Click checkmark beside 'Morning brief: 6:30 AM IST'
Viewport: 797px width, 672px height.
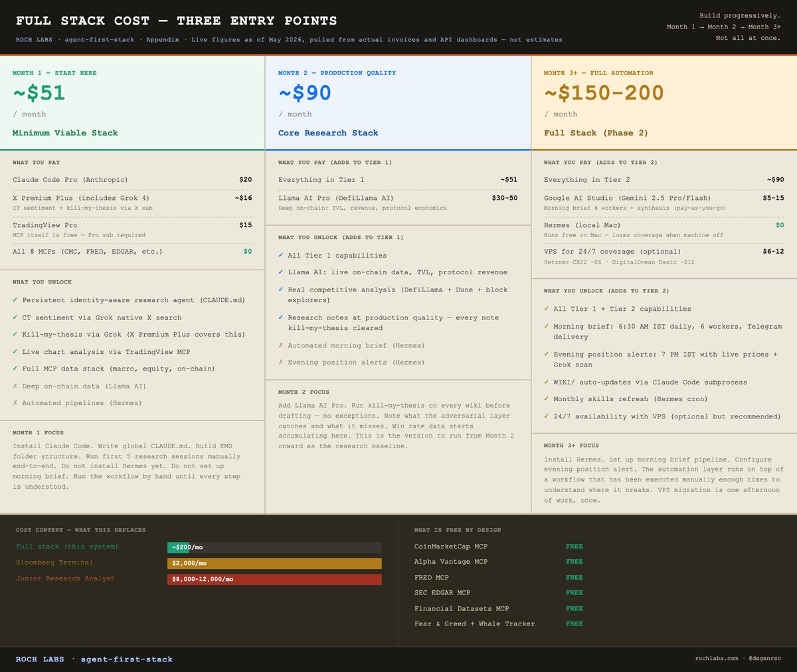pyautogui.click(x=547, y=326)
